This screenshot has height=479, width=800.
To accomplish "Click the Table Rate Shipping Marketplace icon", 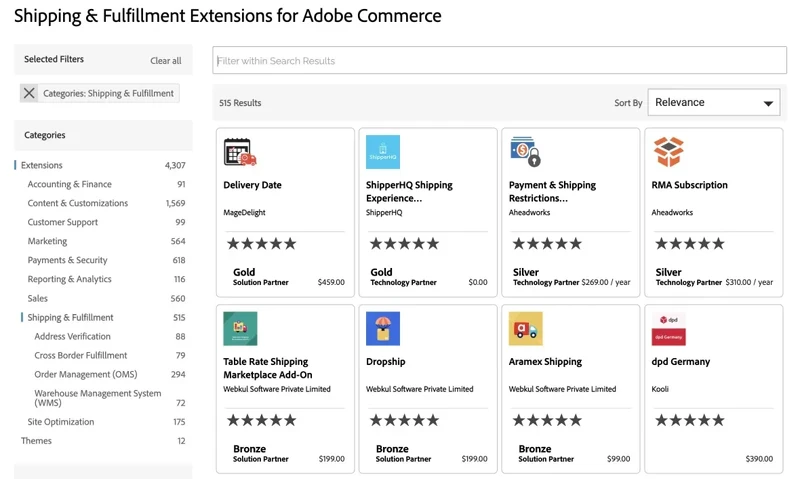I will (240, 329).
